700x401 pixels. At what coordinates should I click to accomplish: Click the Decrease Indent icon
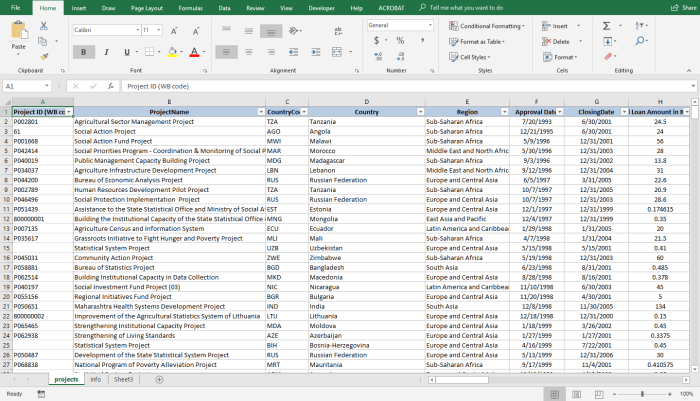tap(293, 52)
